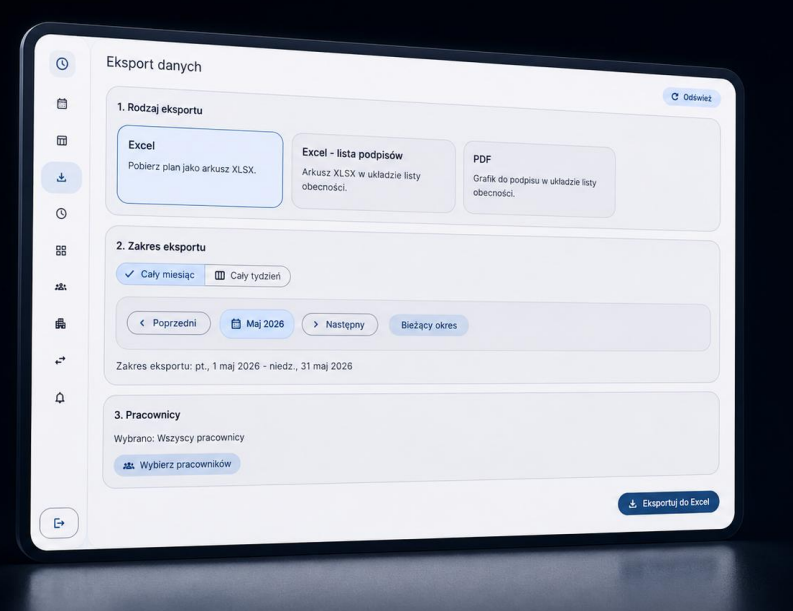The image size is (793, 611).
Task: Click the 3. Pracownicy section title
Action: pyautogui.click(x=147, y=415)
